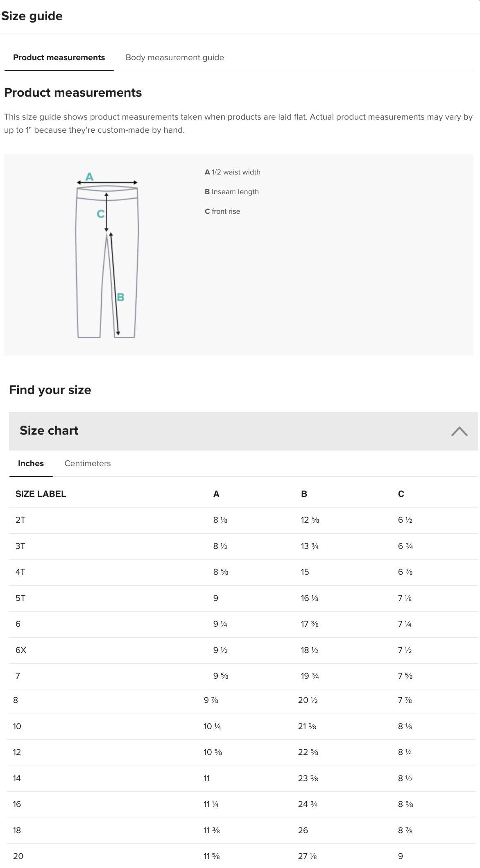Click the chevron icon on the Size chart header

click(460, 431)
